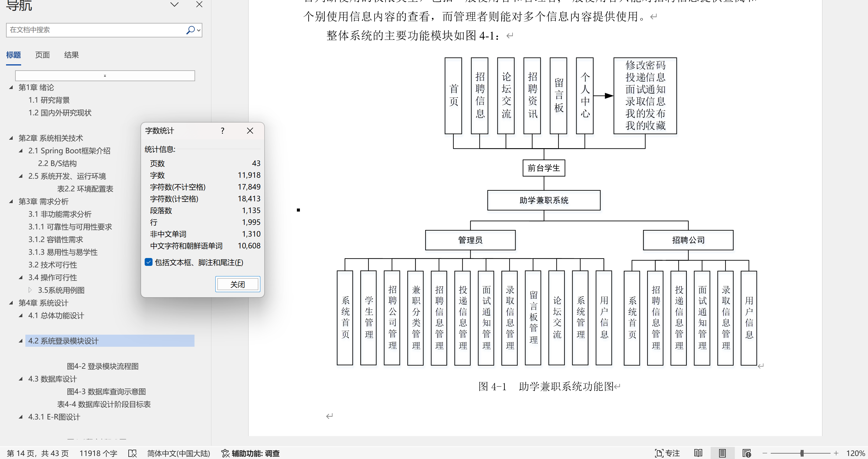Switch to Web Layout view icon
Image resolution: width=868 pixels, height=459 pixels.
[x=746, y=453]
